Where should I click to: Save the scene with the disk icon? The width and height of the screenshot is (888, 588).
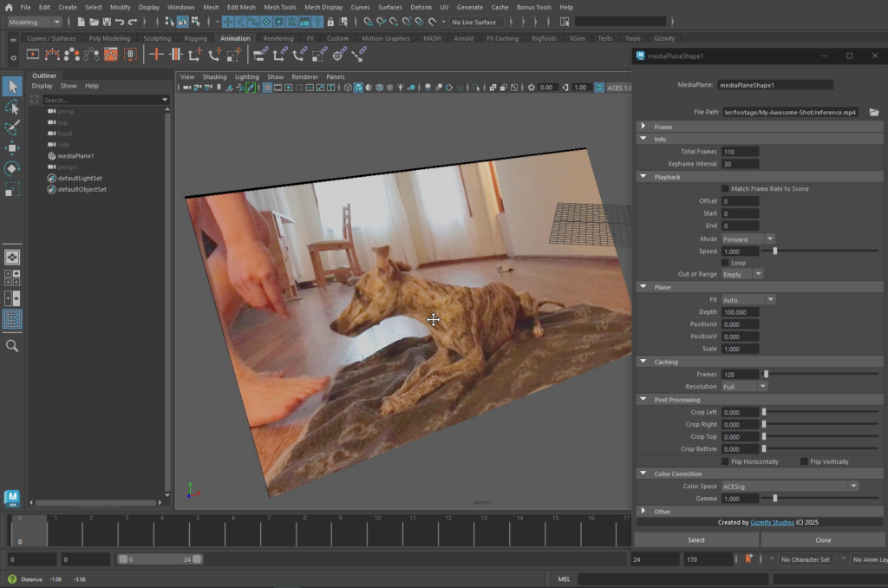107,22
